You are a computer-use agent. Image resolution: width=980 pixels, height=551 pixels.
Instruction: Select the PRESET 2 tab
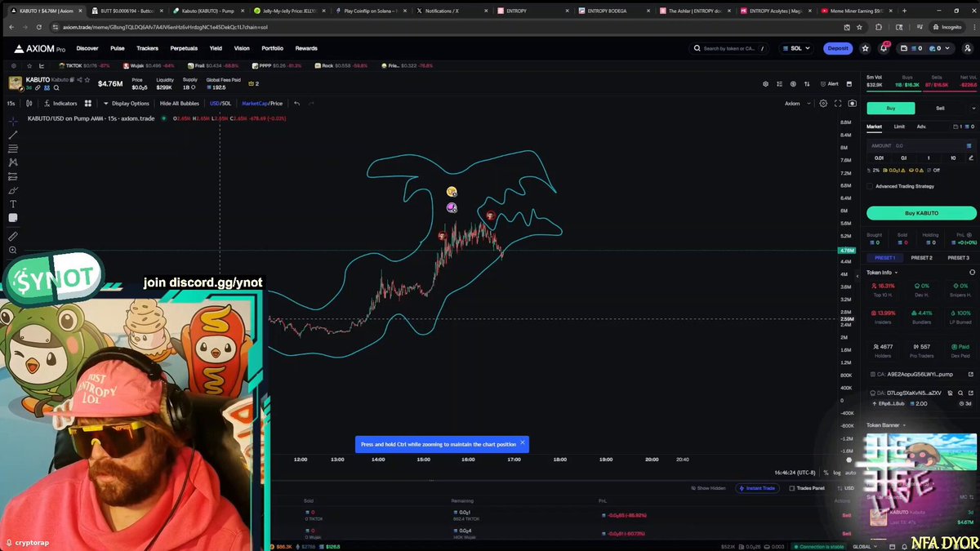coord(921,257)
